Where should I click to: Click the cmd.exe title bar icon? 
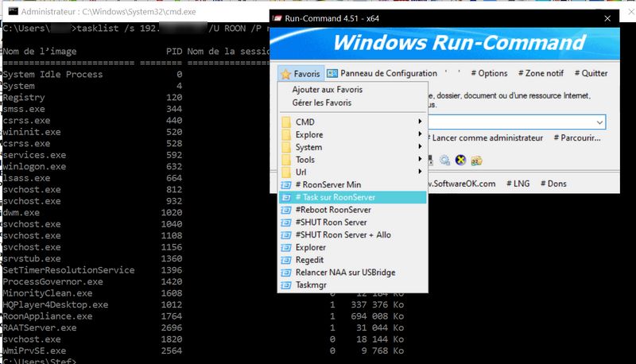13,11
